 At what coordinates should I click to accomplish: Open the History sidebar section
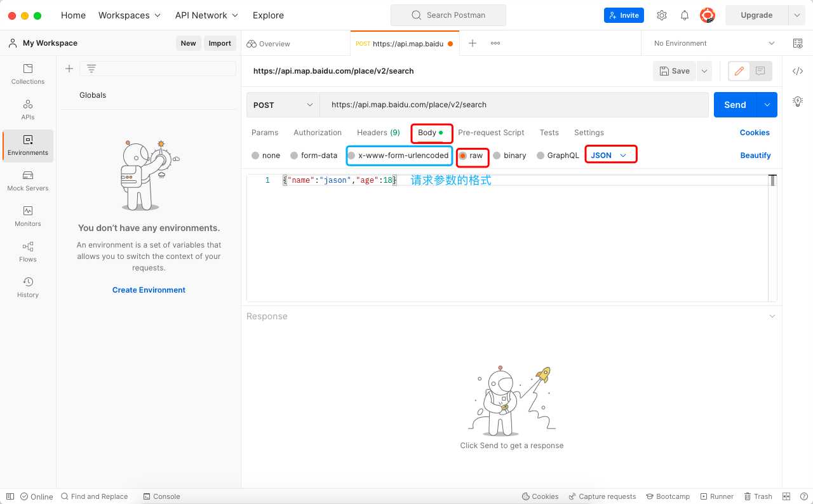[x=28, y=288]
